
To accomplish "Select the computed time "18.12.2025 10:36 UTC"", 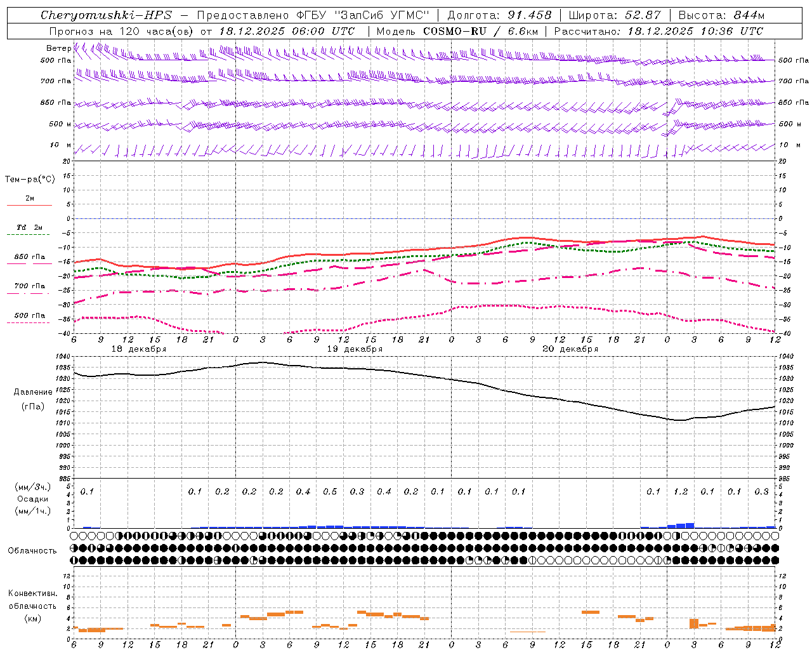I will tap(695, 31).
